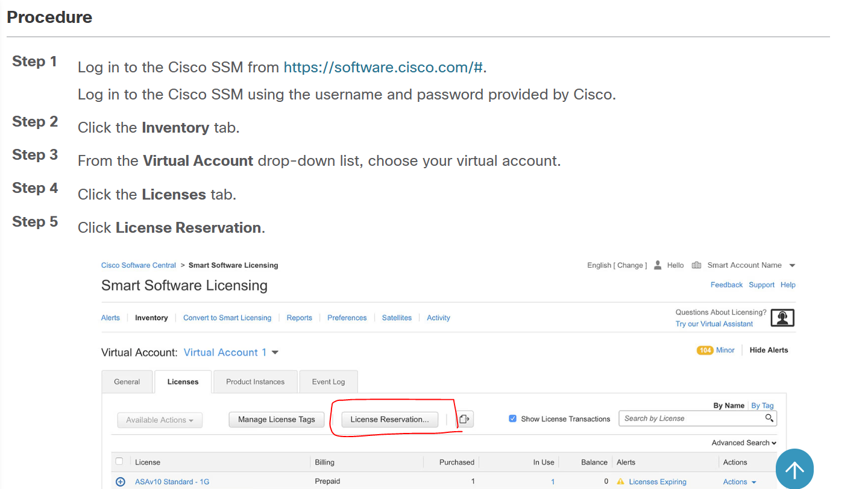Open the Preferences menu item
Image resolution: width=868 pixels, height=489 pixels.
[x=347, y=318]
